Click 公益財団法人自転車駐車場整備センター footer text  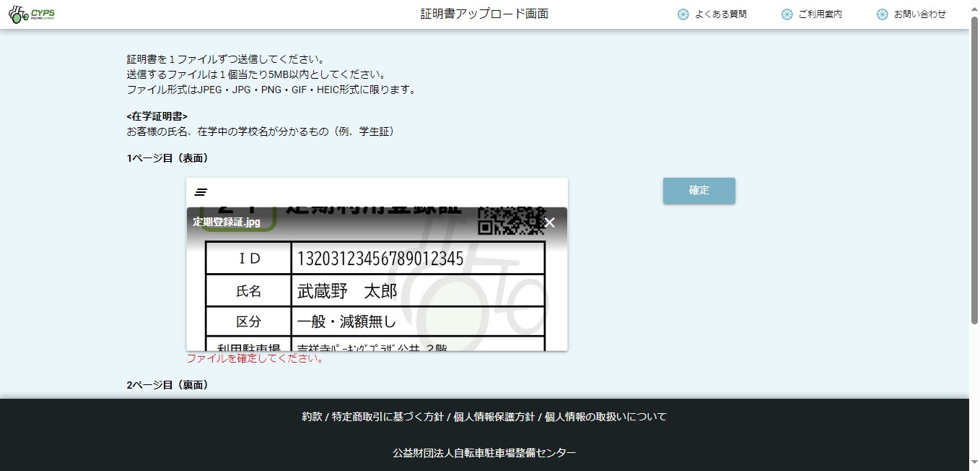click(x=484, y=453)
